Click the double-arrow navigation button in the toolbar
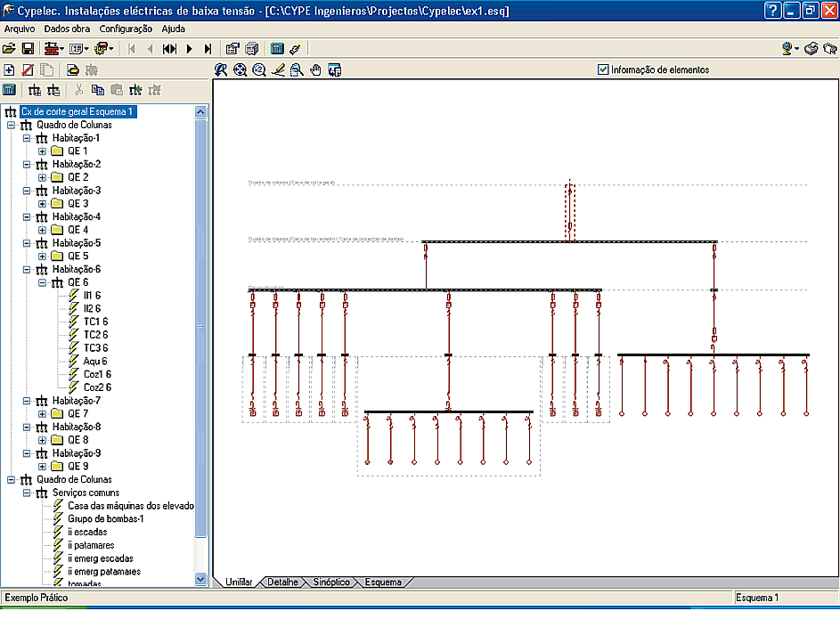This screenshot has height=619, width=840. [x=170, y=49]
